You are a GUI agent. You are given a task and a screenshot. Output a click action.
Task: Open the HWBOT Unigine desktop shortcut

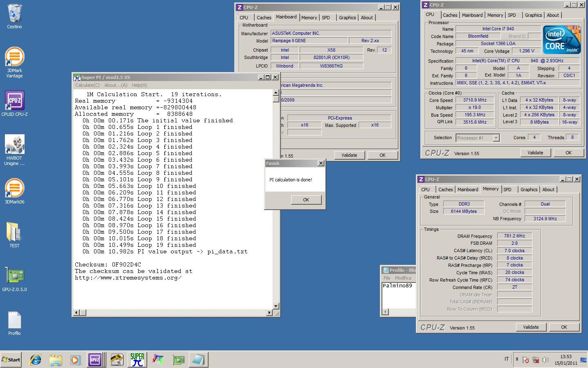(14, 150)
